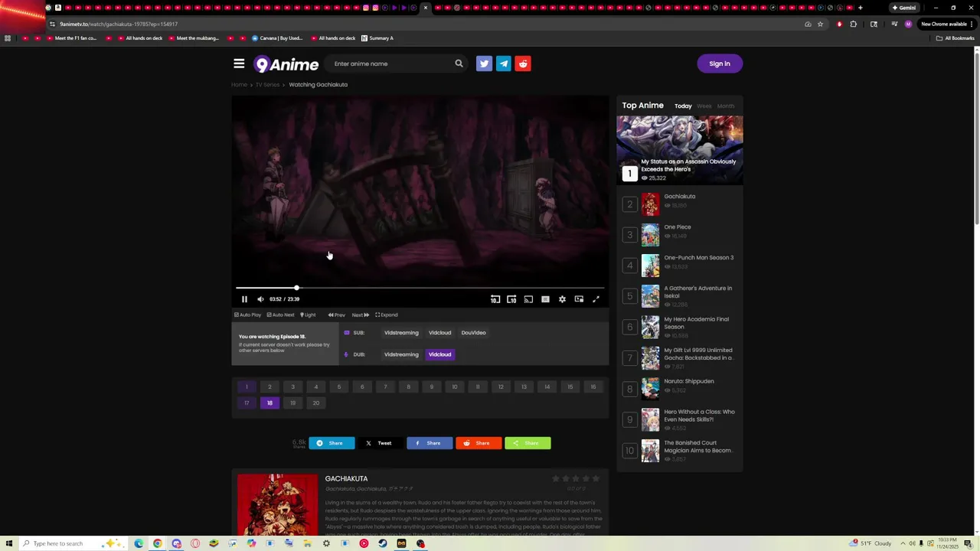The image size is (980, 551).
Task: Go to the Next episode
Action: click(x=360, y=315)
